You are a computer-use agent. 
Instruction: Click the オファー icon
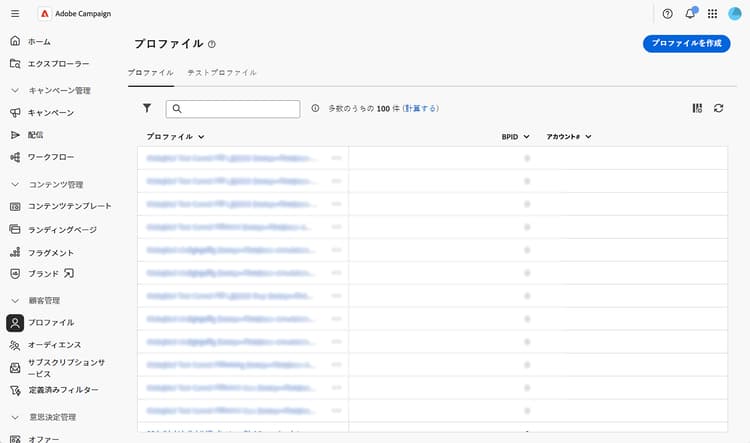tap(15, 439)
